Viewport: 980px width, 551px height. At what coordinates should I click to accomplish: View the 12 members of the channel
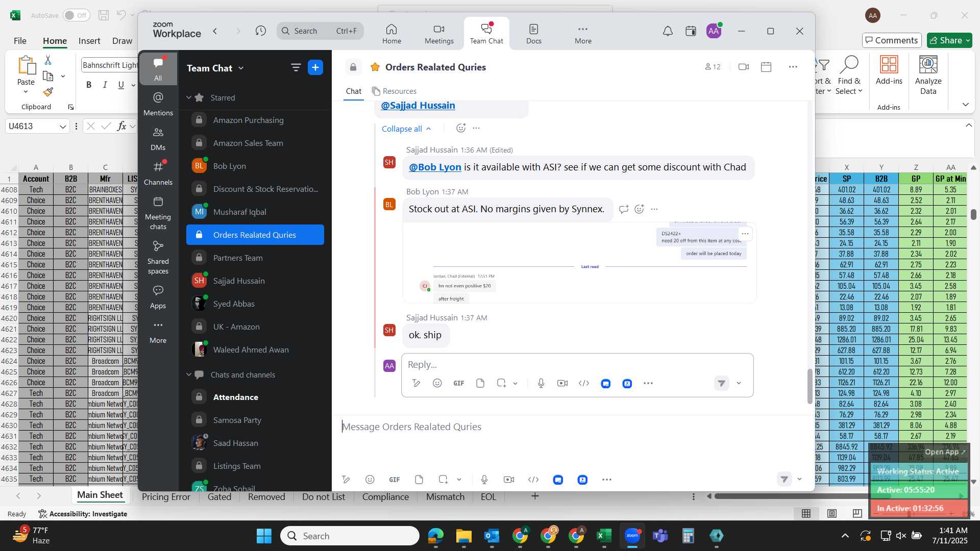point(713,67)
